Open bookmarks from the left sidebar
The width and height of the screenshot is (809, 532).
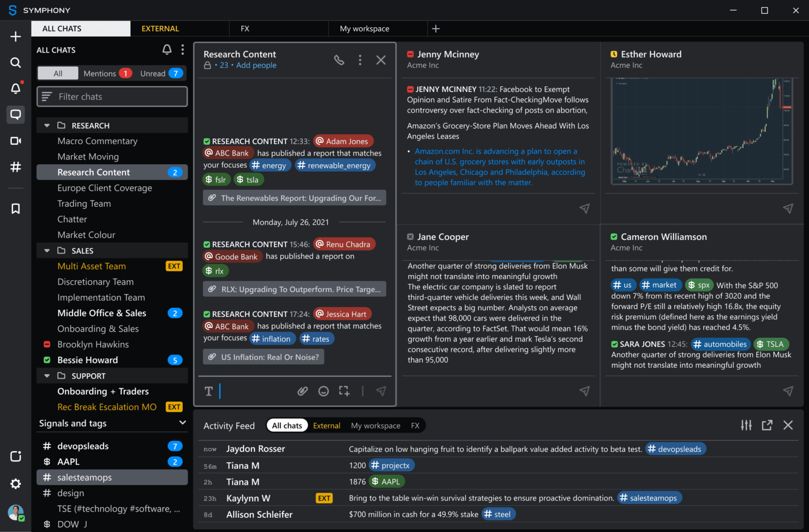pyautogui.click(x=16, y=209)
